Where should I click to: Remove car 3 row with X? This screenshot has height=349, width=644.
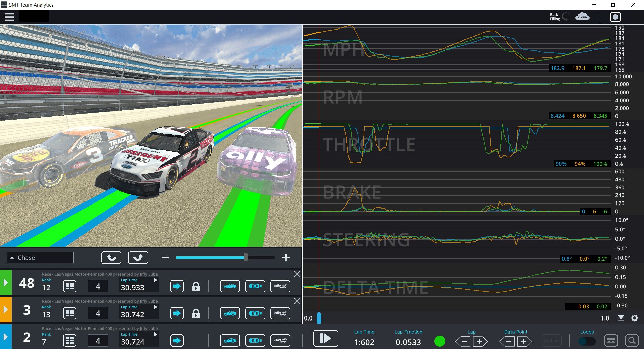297,301
